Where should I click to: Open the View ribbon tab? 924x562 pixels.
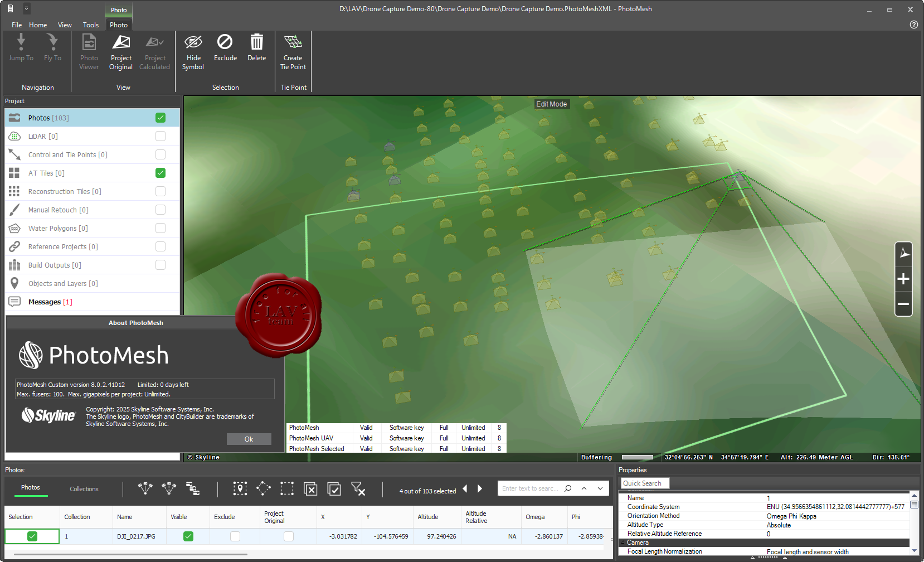(x=65, y=25)
